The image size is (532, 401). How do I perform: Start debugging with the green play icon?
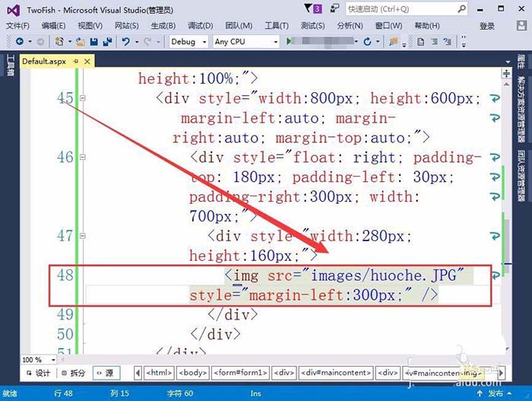(288, 41)
